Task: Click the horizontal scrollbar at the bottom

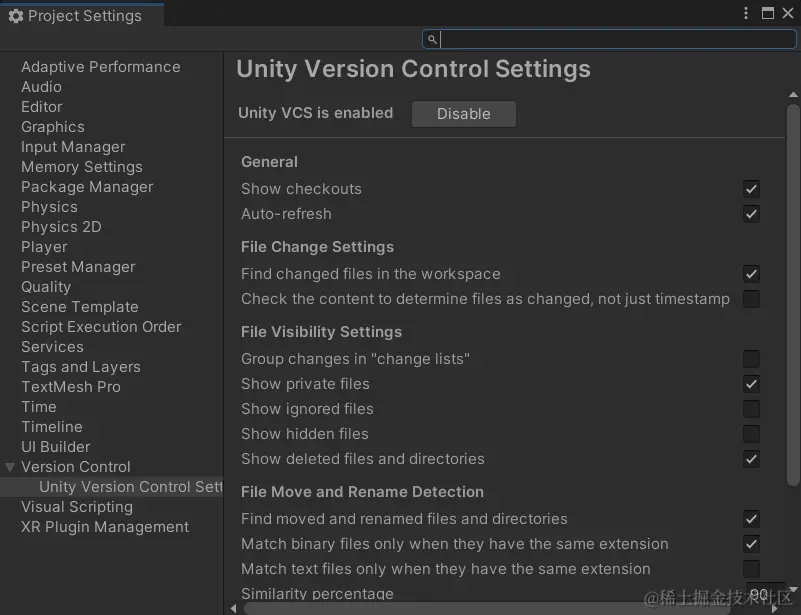Action: coord(500,608)
